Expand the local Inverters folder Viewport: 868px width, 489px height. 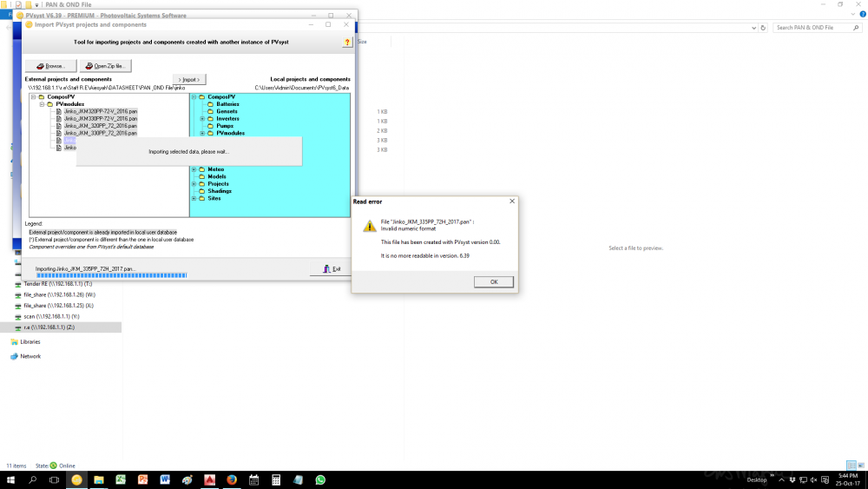coord(202,119)
